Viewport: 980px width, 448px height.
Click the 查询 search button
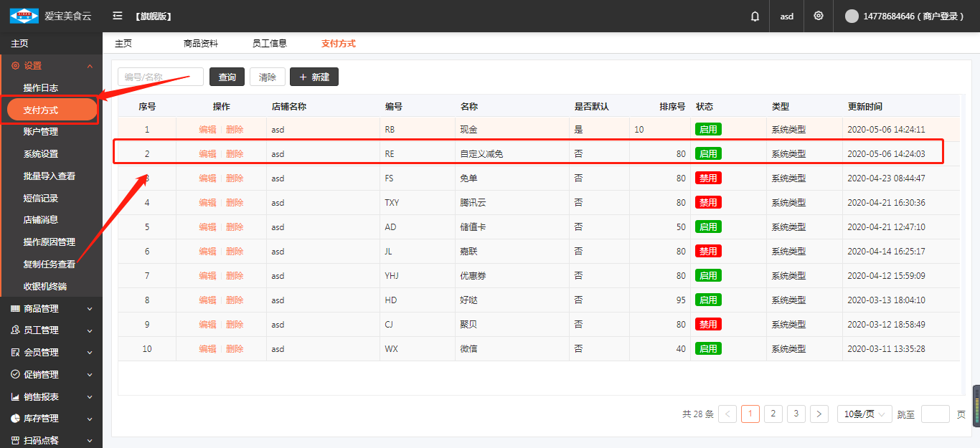(227, 77)
